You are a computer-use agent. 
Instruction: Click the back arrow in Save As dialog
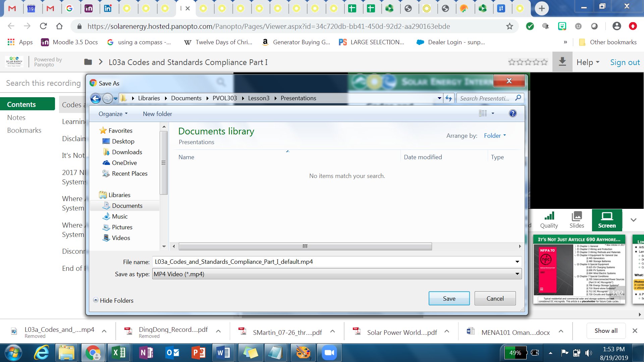[96, 98]
